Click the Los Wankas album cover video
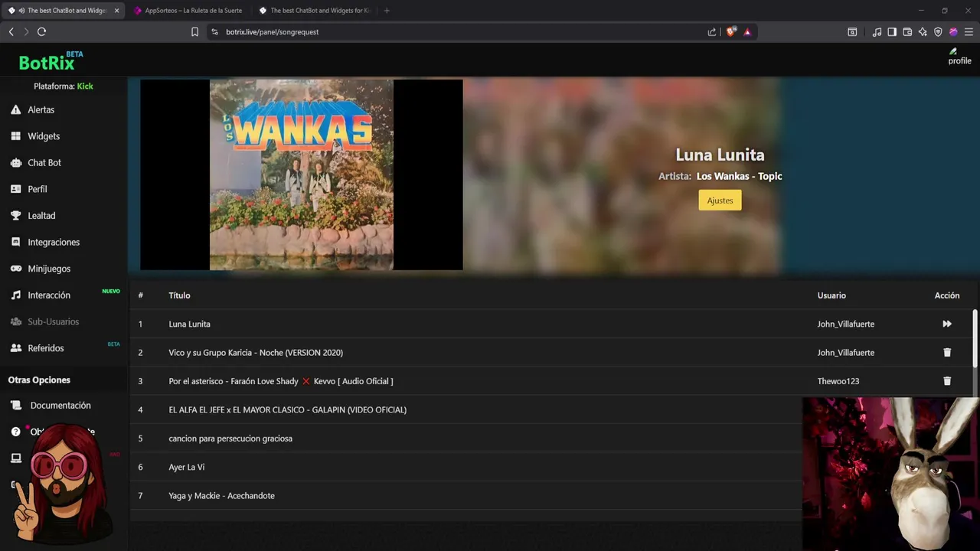The height and width of the screenshot is (551, 980). coord(302,174)
